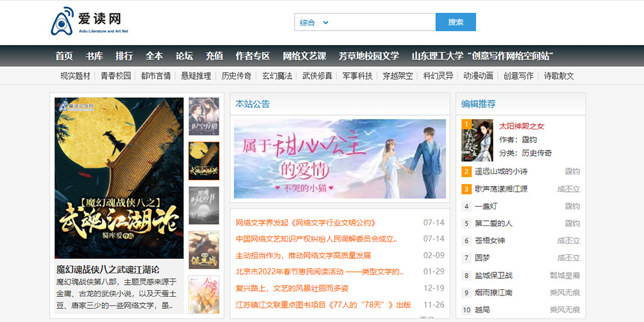Open the title 魔幻魂战侠八之武魂江湖论
Viewport: 644px width, 322px height.
pyautogui.click(x=108, y=270)
